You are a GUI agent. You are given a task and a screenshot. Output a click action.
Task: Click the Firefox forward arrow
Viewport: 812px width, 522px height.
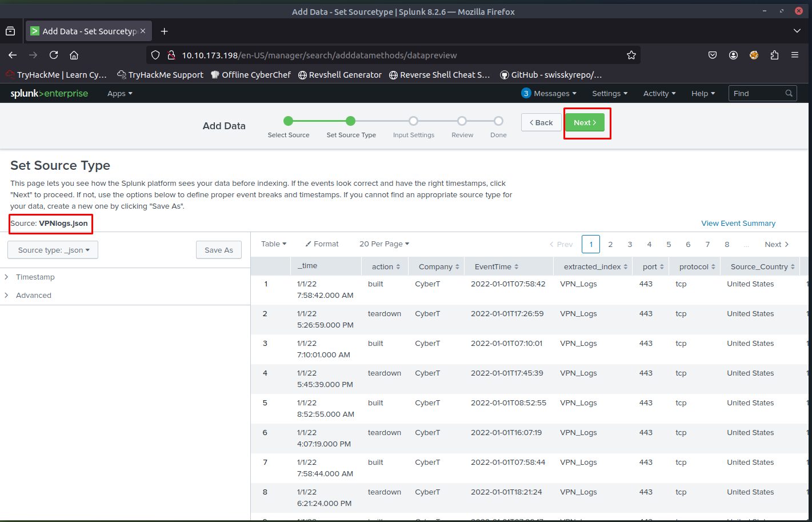coord(33,55)
